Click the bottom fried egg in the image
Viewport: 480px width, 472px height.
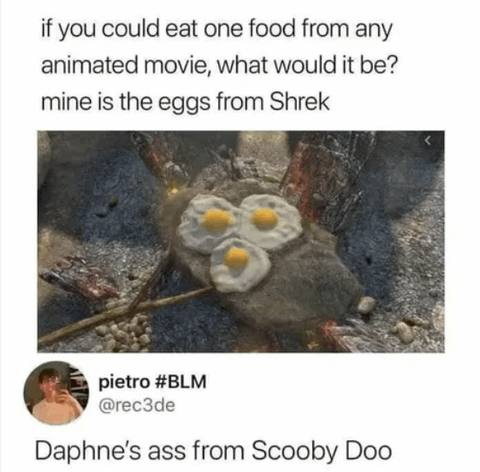(239, 264)
